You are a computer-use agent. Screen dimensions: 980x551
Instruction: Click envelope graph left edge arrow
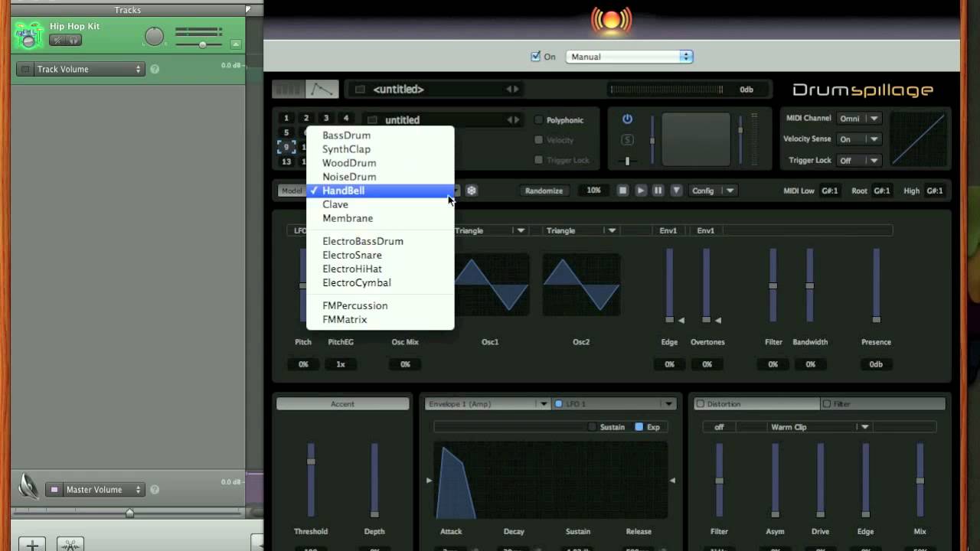[429, 481]
